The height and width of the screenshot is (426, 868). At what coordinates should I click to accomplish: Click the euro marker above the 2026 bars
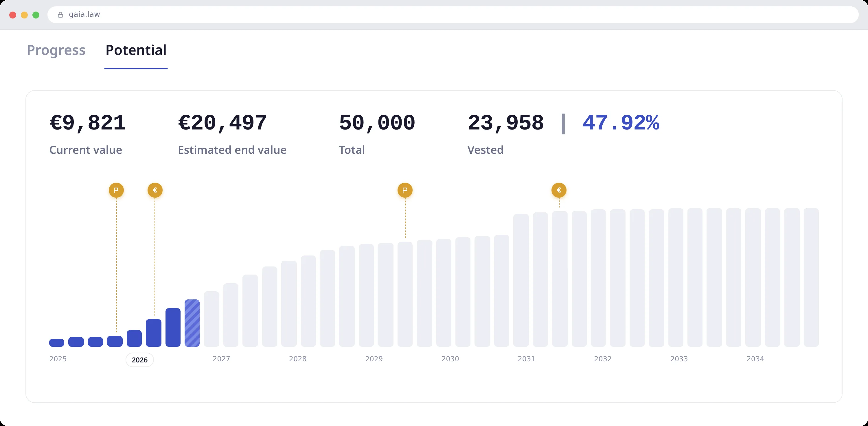pyautogui.click(x=155, y=190)
